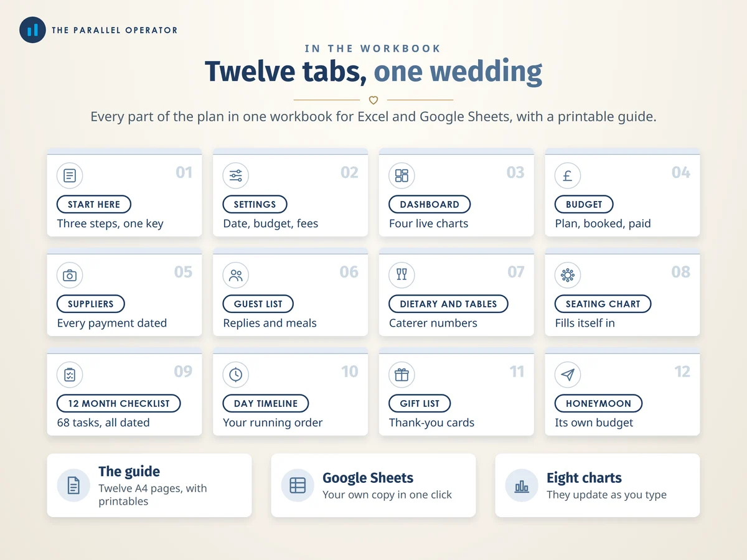The height and width of the screenshot is (560, 747).
Task: Click 'Four live charts' caption
Action: coord(429,223)
